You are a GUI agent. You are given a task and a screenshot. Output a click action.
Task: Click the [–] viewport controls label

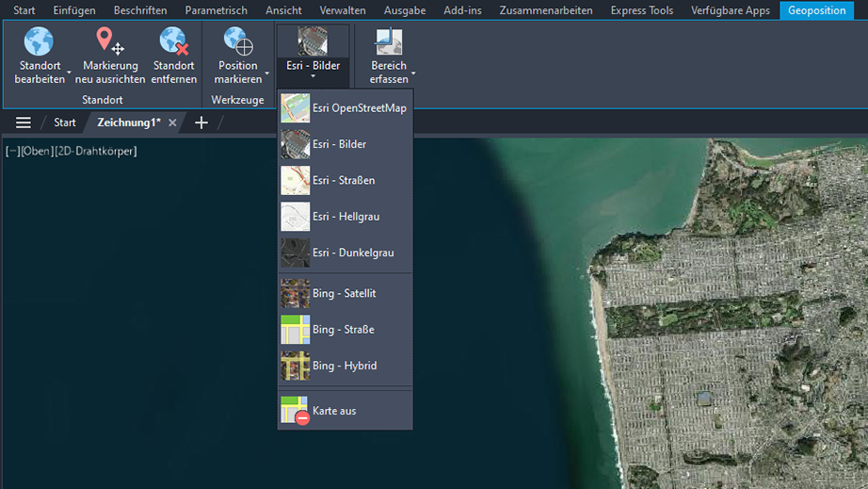[12, 151]
